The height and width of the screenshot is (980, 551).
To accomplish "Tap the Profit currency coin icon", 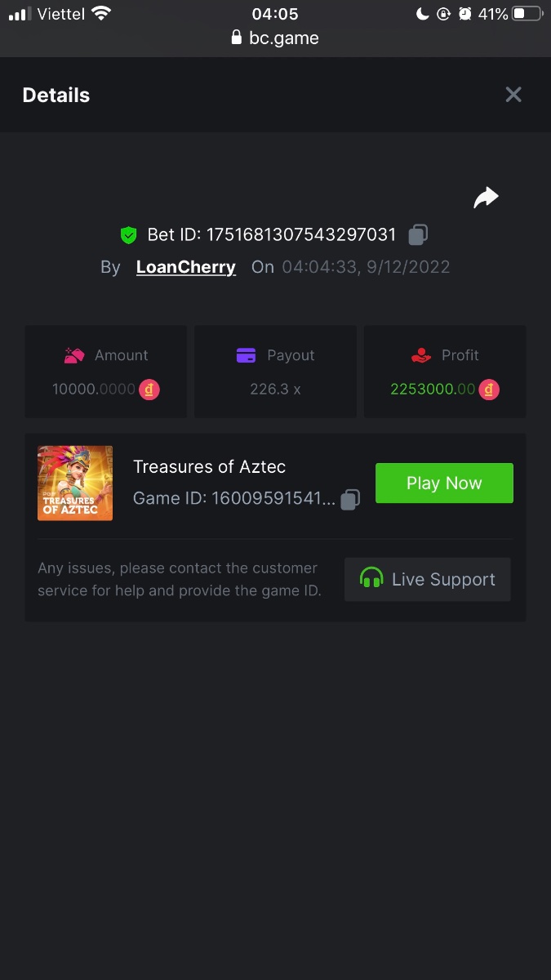I will coord(489,390).
